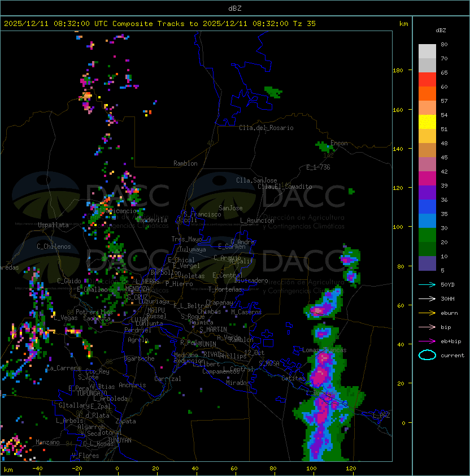Click the '30HM' legend label
Screen dimensions: 470x476
tap(447, 298)
